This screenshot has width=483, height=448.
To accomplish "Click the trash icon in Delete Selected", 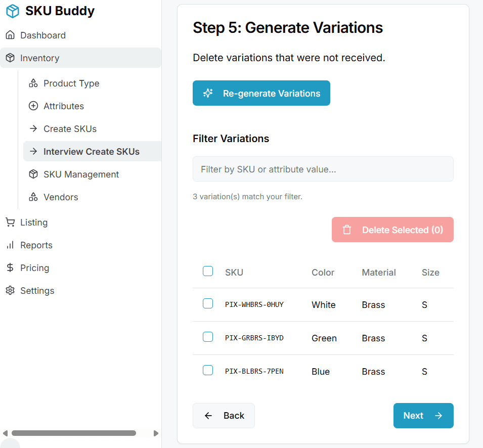I will [347, 230].
